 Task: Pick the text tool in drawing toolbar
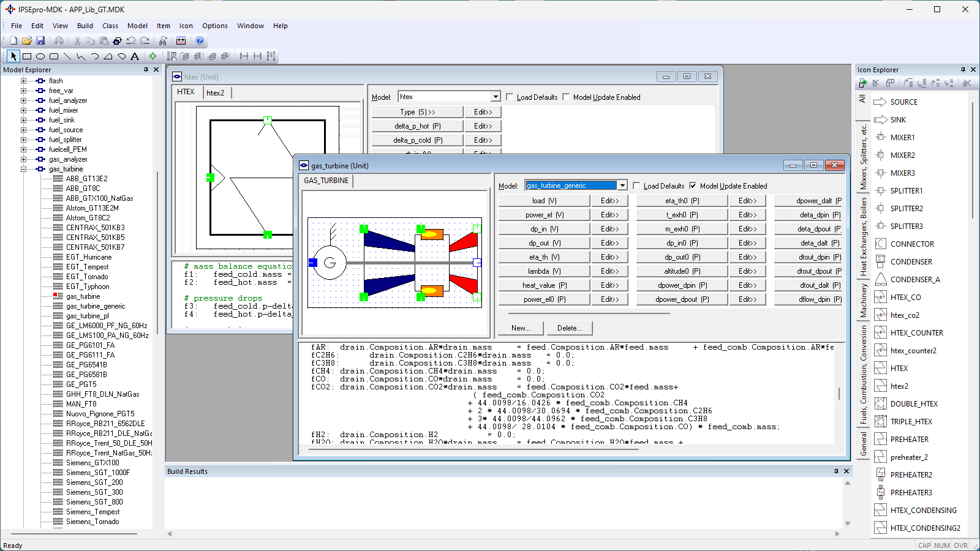pos(135,56)
